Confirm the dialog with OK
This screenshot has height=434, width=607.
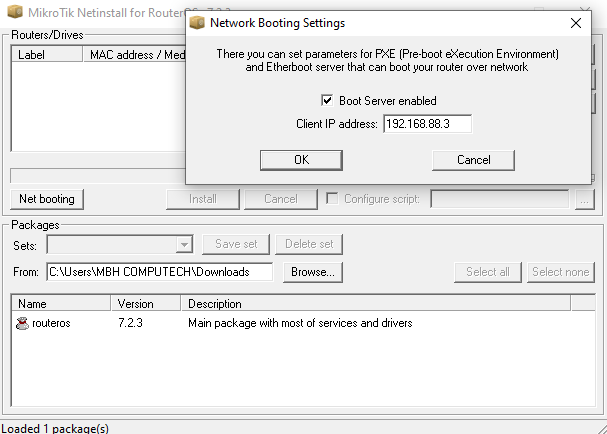(301, 160)
